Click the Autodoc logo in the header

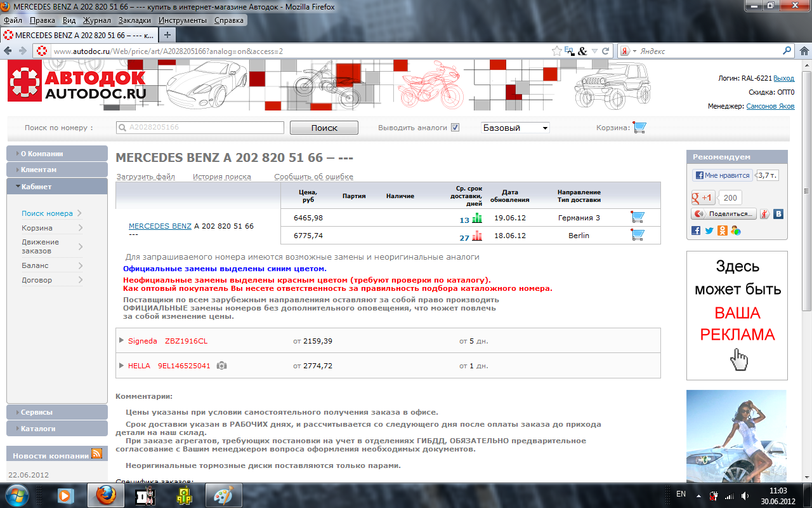78,81
